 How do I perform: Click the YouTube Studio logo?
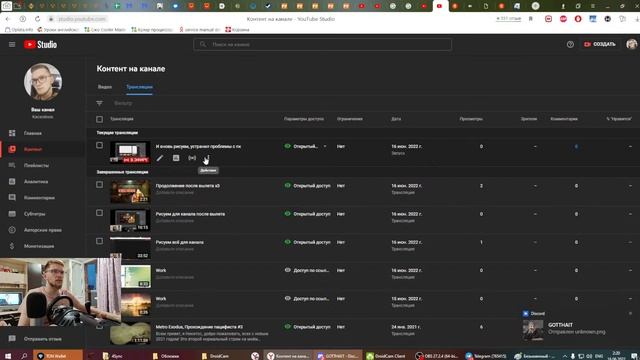[x=40, y=44]
